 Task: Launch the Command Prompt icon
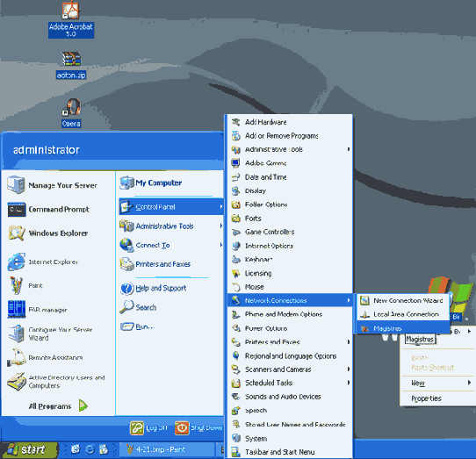[16, 210]
